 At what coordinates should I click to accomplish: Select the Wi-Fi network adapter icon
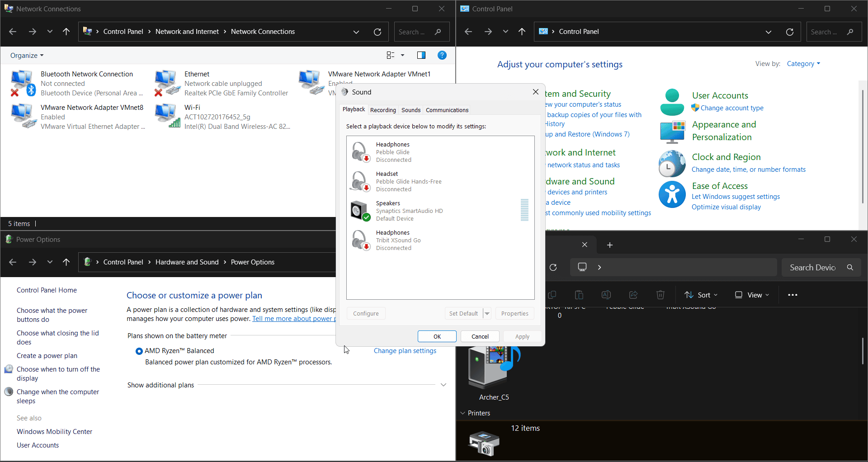167,116
